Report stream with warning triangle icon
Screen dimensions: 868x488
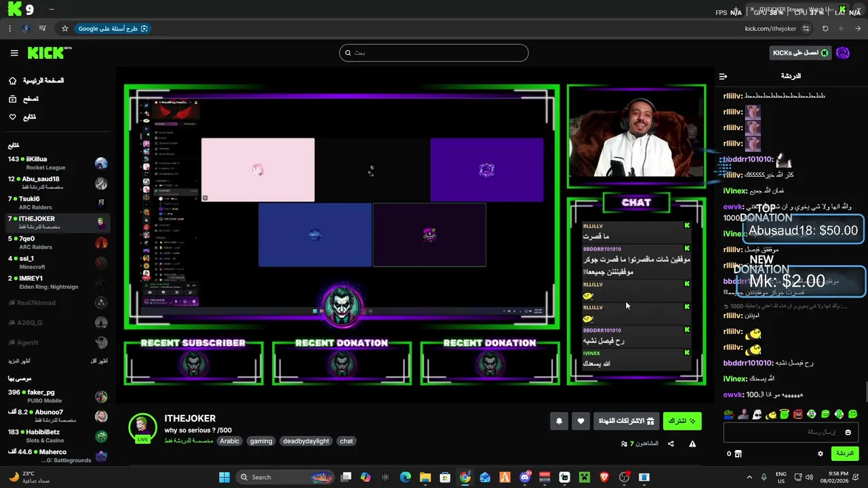pos(692,444)
